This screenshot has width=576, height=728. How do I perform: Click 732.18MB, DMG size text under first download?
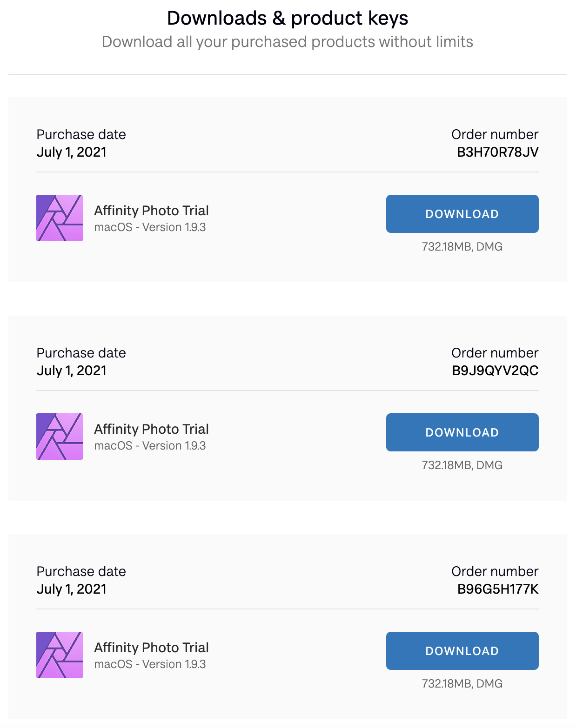pos(462,247)
